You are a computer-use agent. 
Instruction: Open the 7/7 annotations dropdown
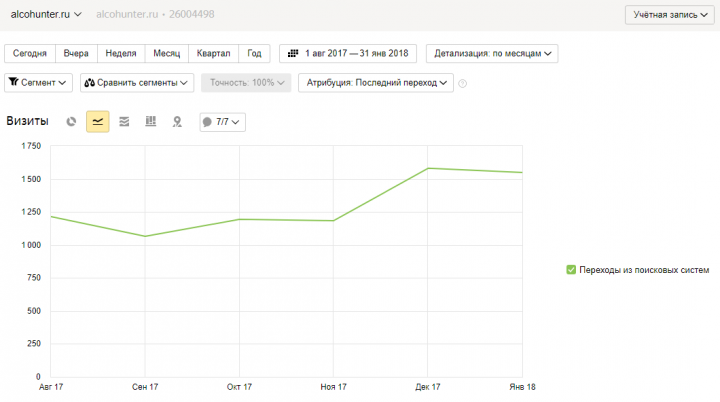(x=222, y=122)
